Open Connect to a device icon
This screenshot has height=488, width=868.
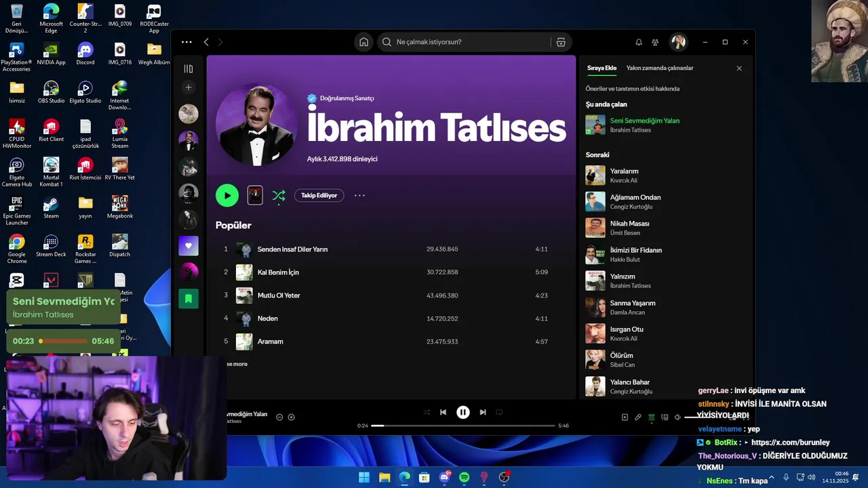pos(665,418)
